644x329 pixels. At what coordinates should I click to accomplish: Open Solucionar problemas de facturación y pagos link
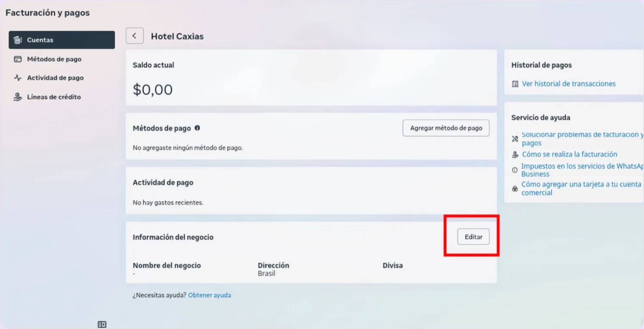pyautogui.click(x=583, y=139)
